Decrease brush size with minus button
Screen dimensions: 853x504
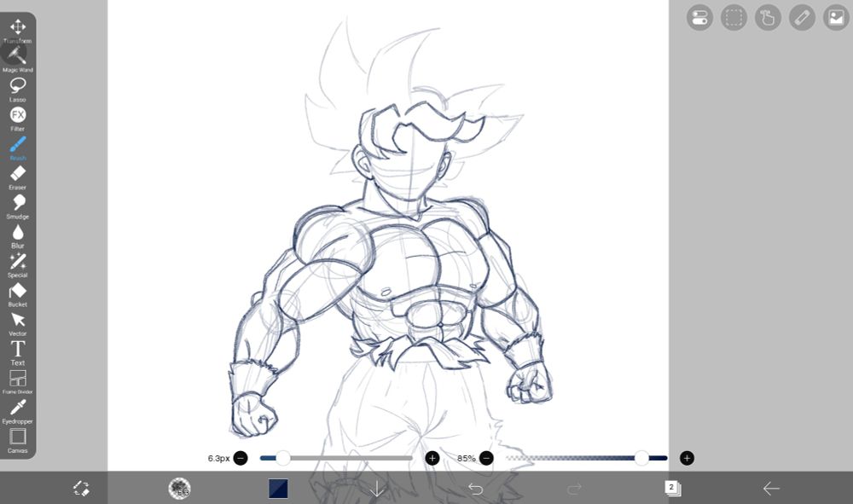click(241, 458)
